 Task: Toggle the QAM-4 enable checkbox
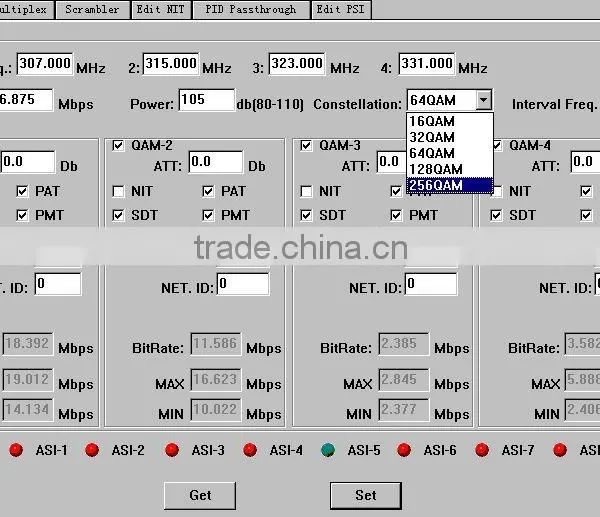(x=497, y=145)
